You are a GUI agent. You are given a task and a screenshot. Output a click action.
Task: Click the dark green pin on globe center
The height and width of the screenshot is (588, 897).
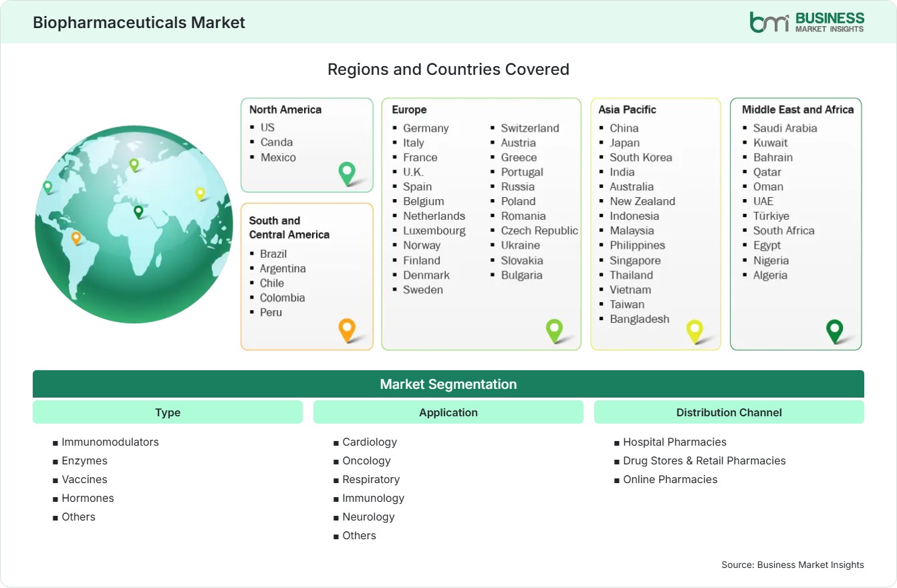138,212
